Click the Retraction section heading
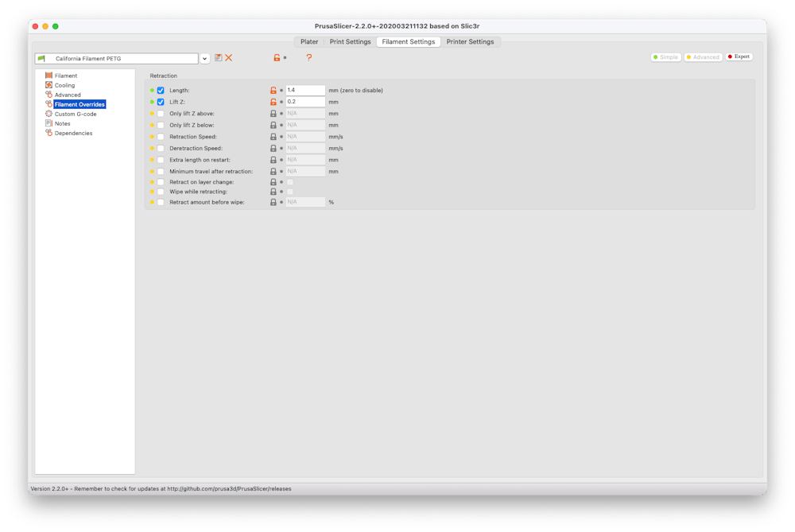795x532 pixels. click(x=163, y=76)
